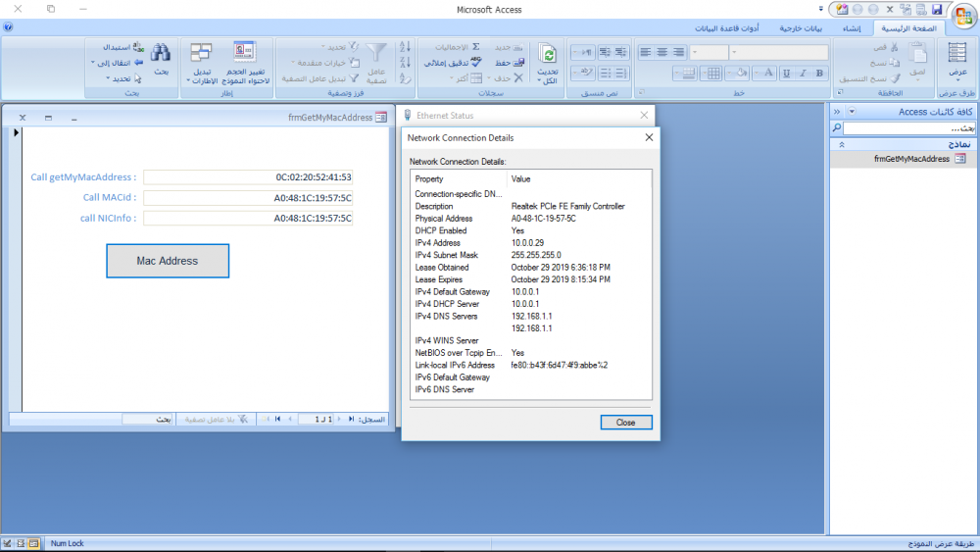Image resolution: width=980 pixels, height=552 pixels.
Task: Click the navigation pane search box
Action: coord(909,128)
